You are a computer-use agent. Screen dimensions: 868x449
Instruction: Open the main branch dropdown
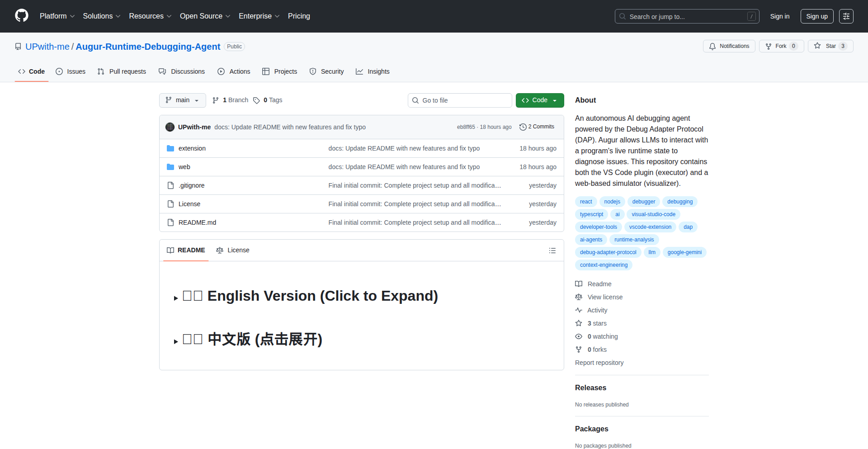click(x=182, y=100)
